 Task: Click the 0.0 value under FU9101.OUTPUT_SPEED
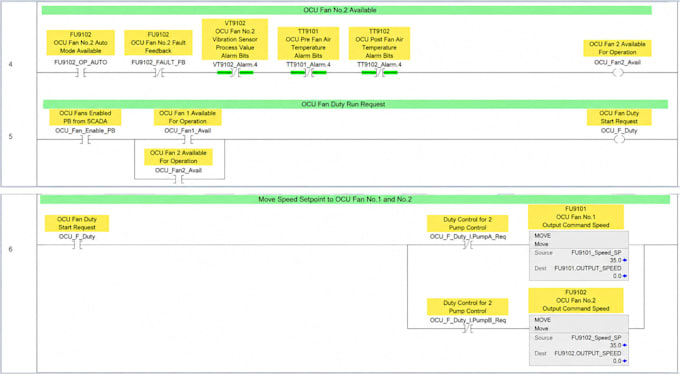pos(617,276)
